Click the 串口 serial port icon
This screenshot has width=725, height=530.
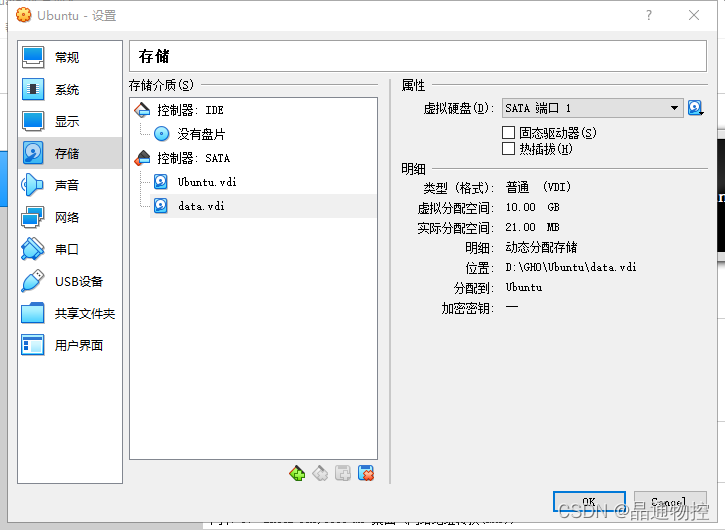coord(33,249)
